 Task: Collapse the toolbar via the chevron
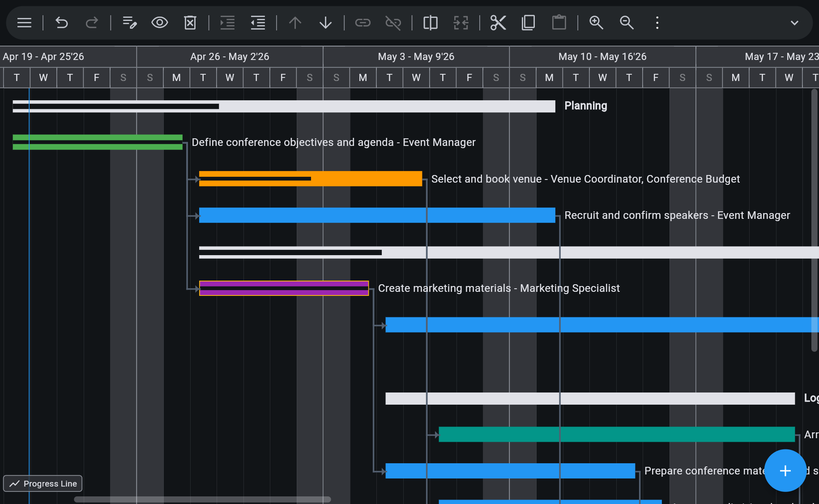[x=794, y=22]
